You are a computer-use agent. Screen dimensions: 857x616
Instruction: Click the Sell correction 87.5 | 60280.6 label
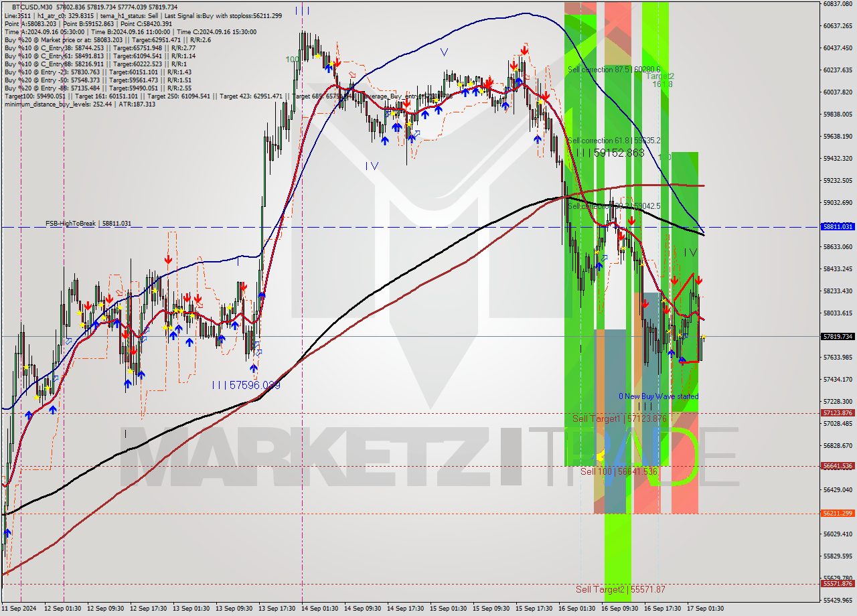click(614, 70)
